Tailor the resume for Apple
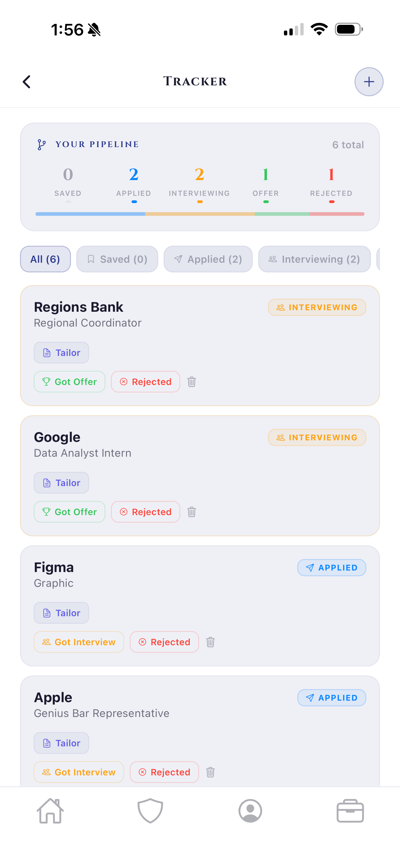The image size is (400, 868). click(61, 743)
